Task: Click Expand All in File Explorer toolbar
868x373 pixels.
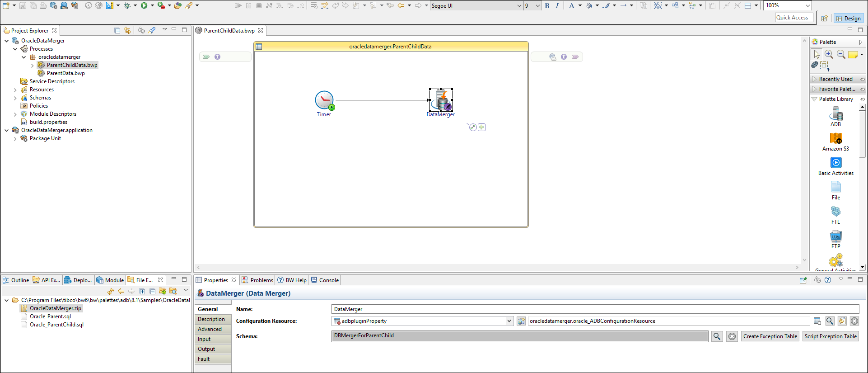Action: click(x=142, y=291)
